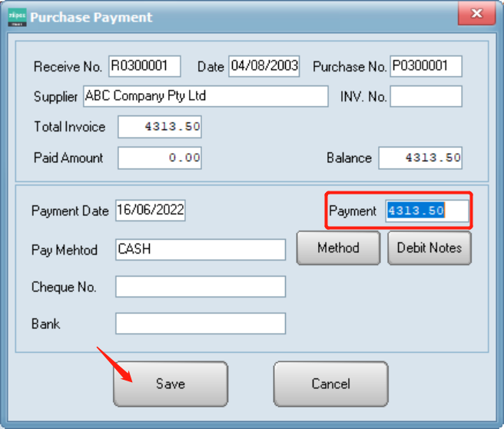The image size is (504, 429).
Task: Select the Date field showing 04/08/2003
Action: (264, 67)
